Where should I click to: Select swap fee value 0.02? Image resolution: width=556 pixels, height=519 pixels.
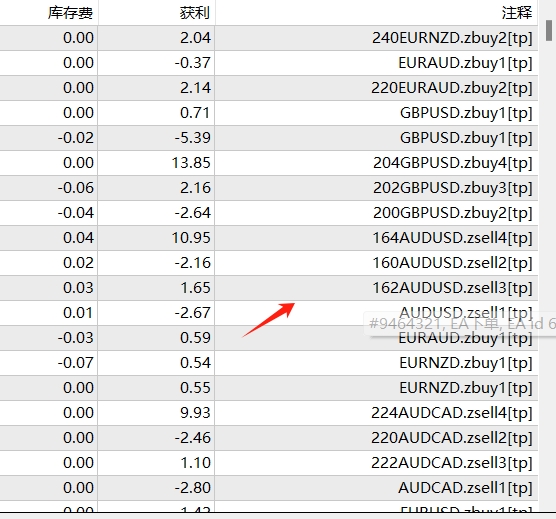click(78, 263)
